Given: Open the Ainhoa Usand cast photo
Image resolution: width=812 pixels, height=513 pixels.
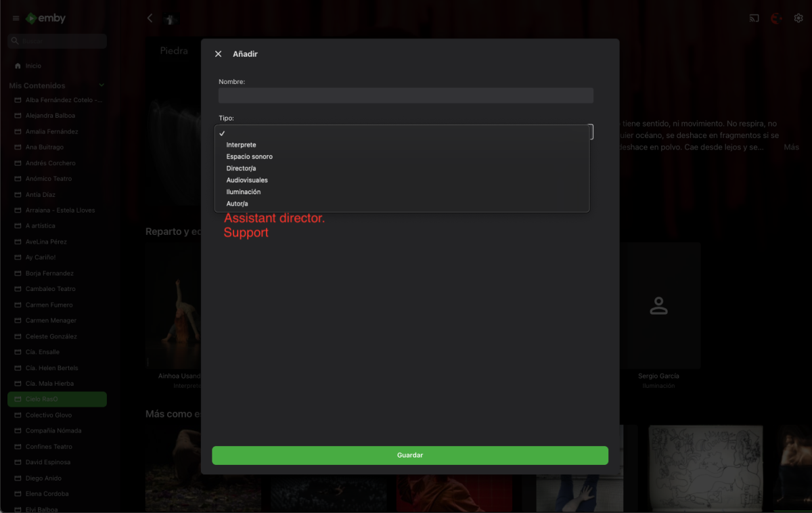Looking at the screenshot, I should coord(174,305).
